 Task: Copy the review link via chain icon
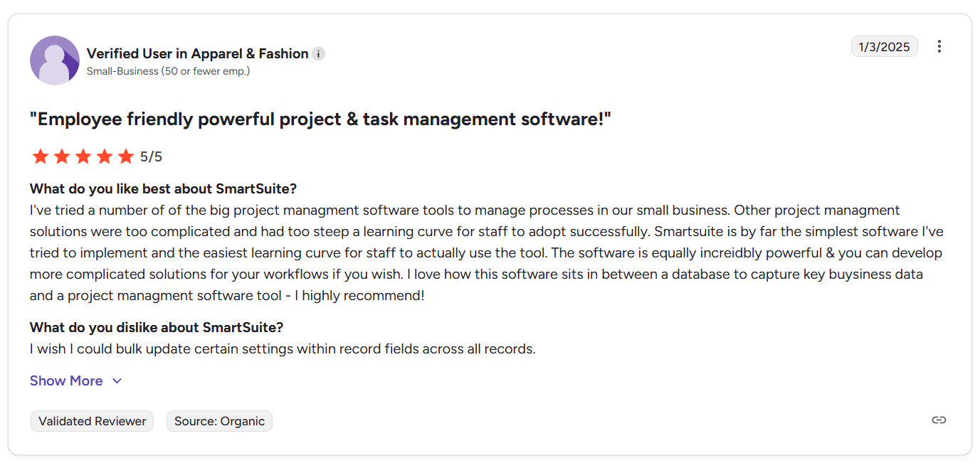point(939,420)
